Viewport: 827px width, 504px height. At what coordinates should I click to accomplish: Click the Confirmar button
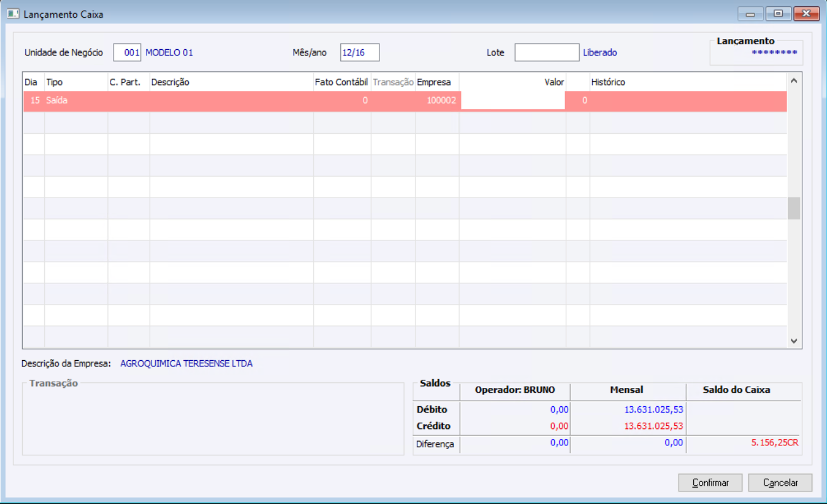coord(710,483)
